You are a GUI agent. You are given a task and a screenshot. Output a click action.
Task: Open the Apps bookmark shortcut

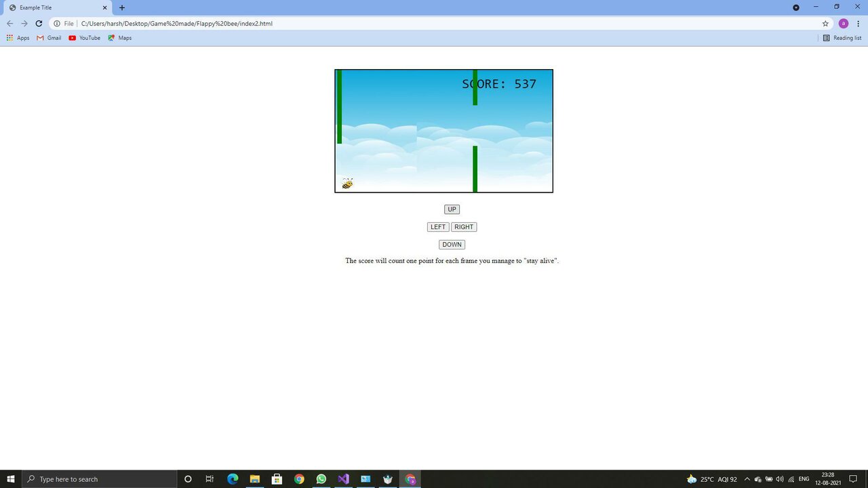coord(18,38)
